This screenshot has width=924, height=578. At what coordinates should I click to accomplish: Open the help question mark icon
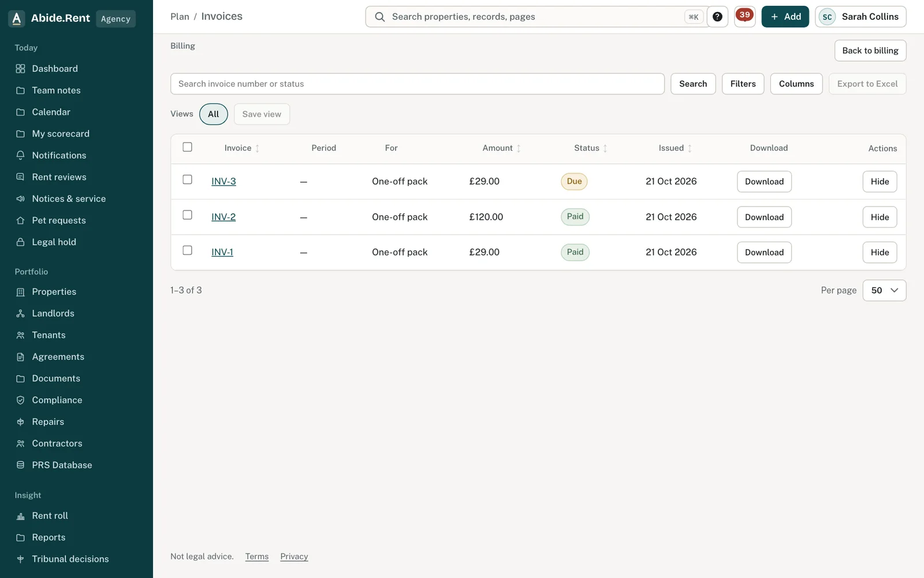(717, 17)
